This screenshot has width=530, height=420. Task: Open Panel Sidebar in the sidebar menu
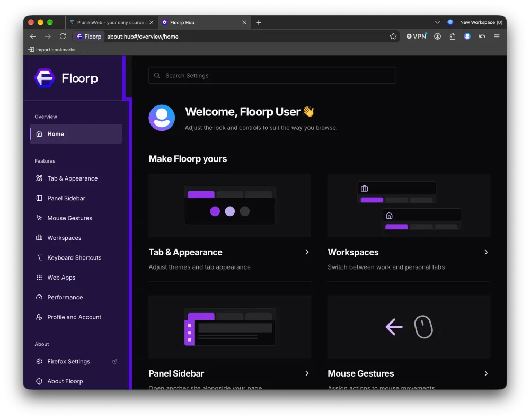coord(76,198)
